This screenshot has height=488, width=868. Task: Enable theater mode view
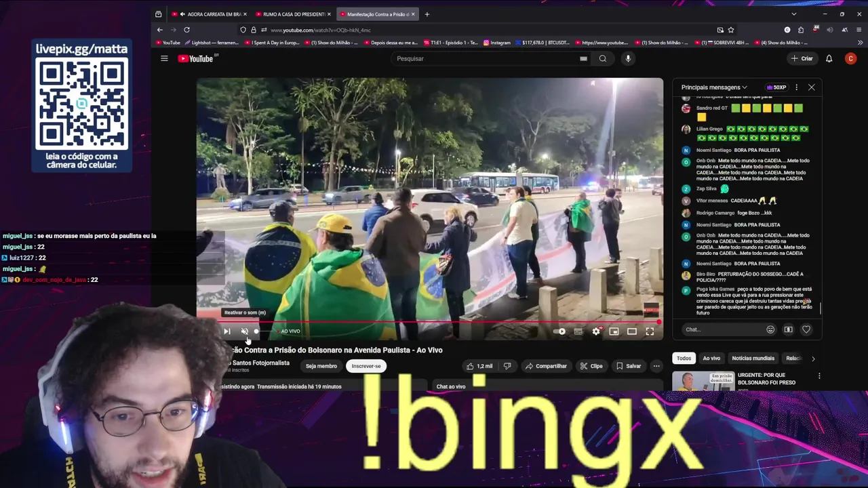pyautogui.click(x=632, y=331)
